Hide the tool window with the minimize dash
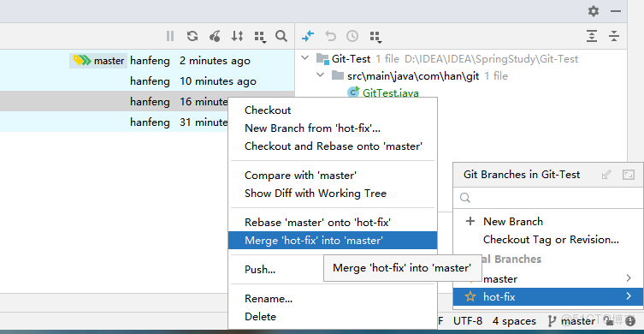 click(615, 11)
